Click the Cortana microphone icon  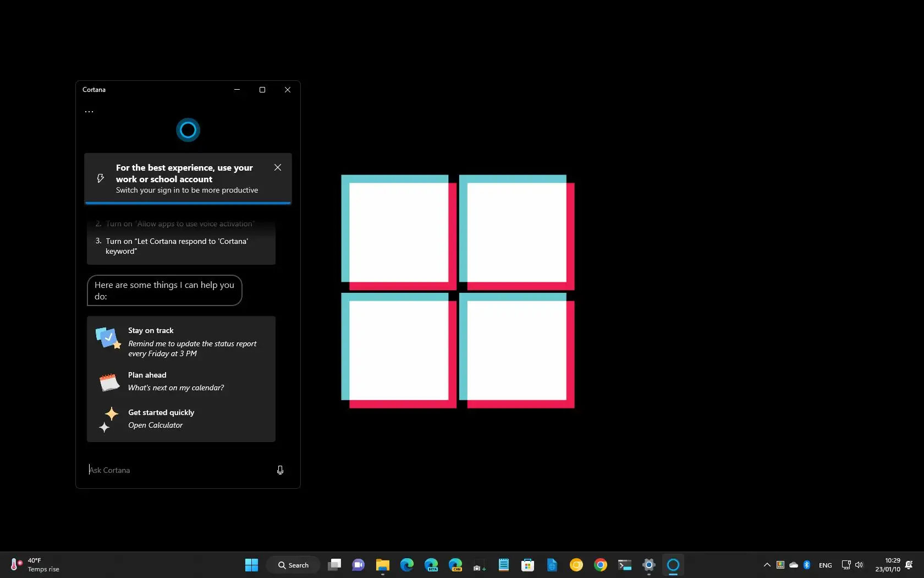[x=280, y=470]
